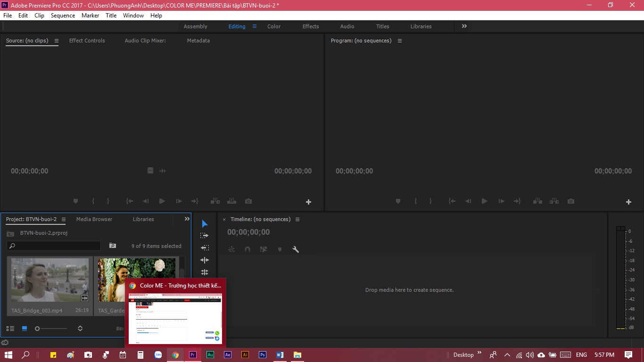Play the Source monitor

point(162,201)
